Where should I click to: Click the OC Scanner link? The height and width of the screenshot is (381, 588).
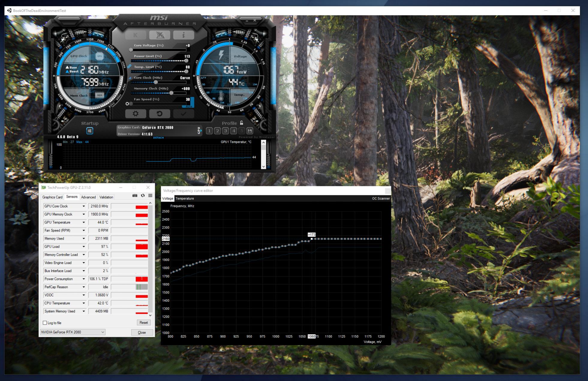(x=381, y=199)
